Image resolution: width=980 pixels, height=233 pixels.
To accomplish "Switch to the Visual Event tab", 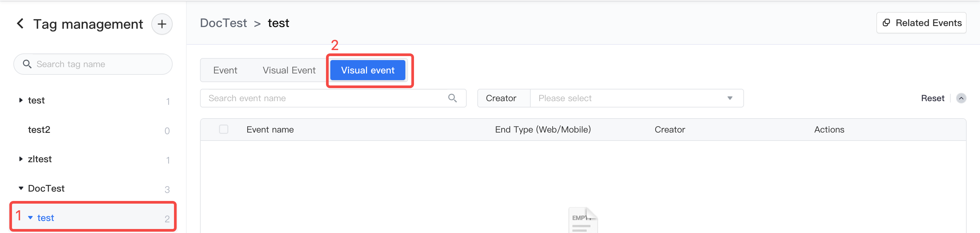I will 289,70.
